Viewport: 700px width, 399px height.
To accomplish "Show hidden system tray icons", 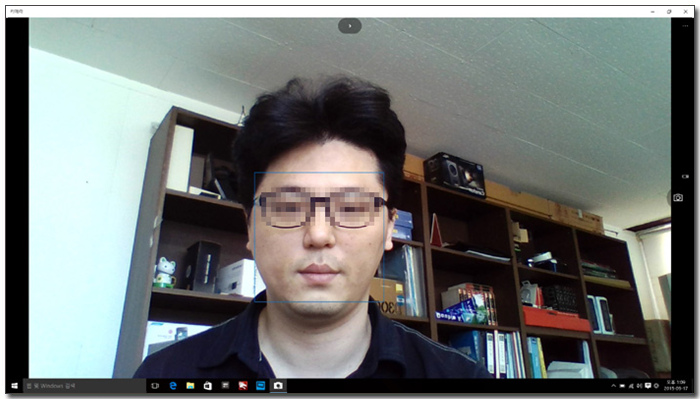I will pyautogui.click(x=613, y=386).
